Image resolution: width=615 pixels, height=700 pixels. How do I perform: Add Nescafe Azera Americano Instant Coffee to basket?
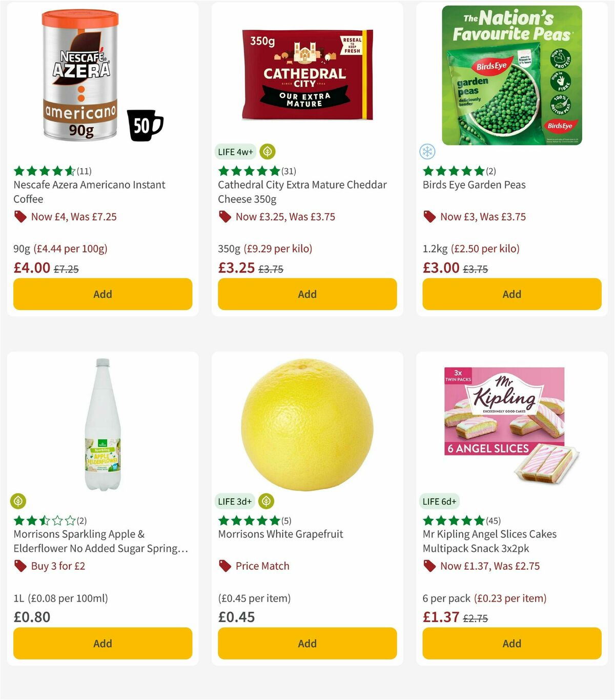(102, 294)
